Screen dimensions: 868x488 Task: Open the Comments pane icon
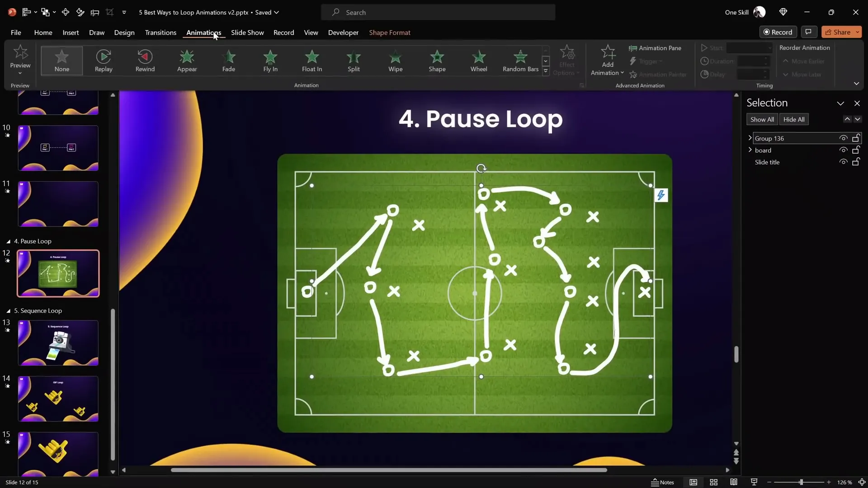pyautogui.click(x=808, y=32)
